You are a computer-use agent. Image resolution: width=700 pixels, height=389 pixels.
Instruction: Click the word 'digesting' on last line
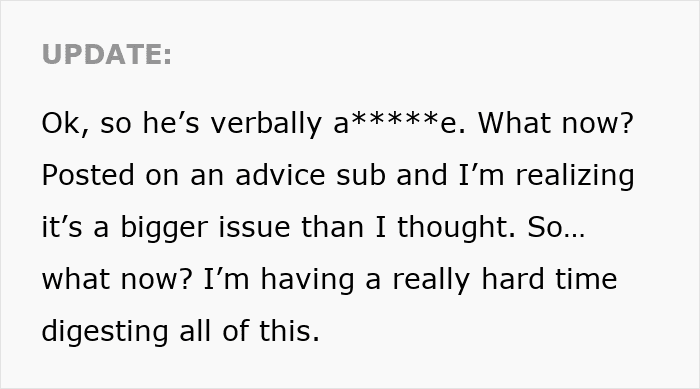(x=104, y=331)
